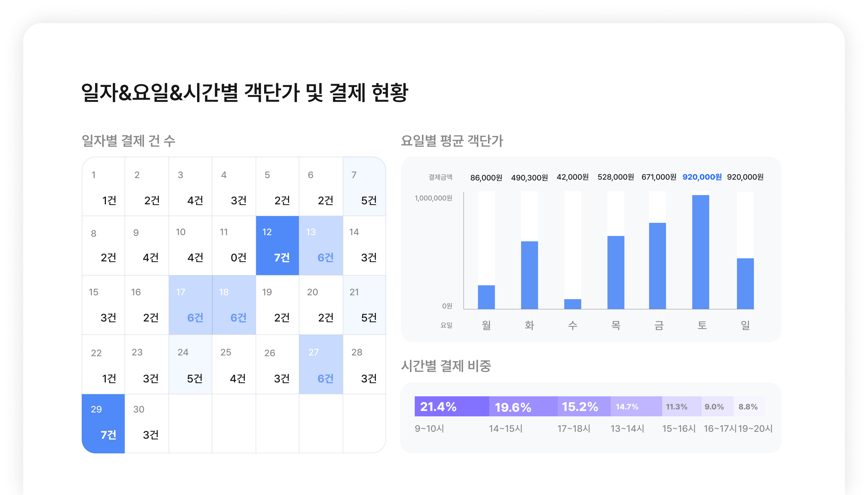Viewport: 868px width, 495px height.
Task: Click the Wednesday (수) bar
Action: pos(572,304)
